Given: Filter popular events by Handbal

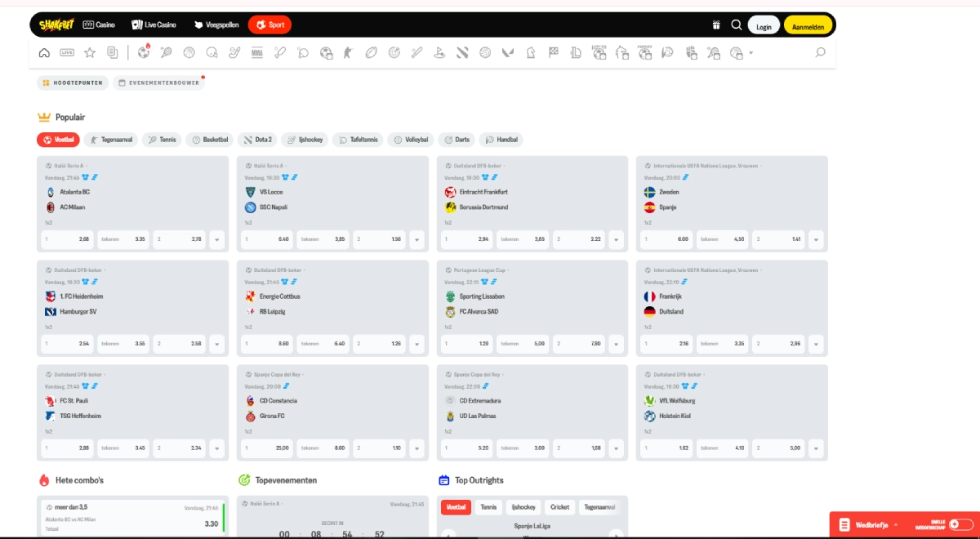Looking at the screenshot, I should [501, 140].
